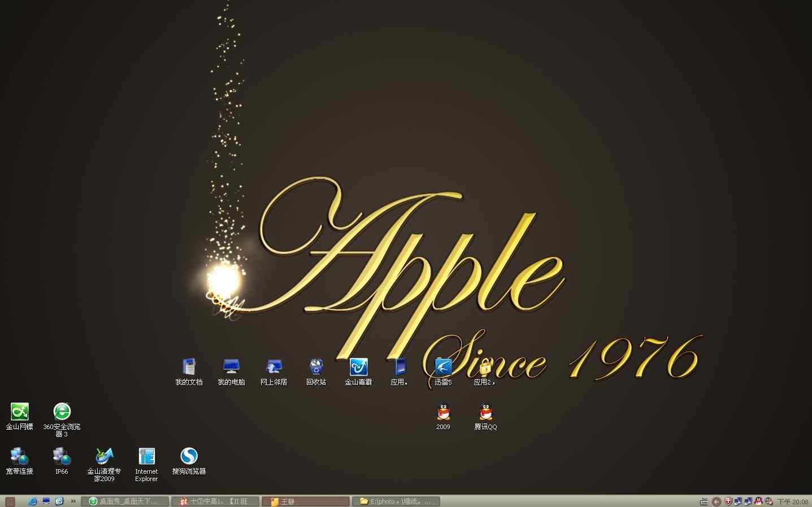The image size is (812, 507).
Task: Open the 我的电脑 desktop icon
Action: point(231,371)
